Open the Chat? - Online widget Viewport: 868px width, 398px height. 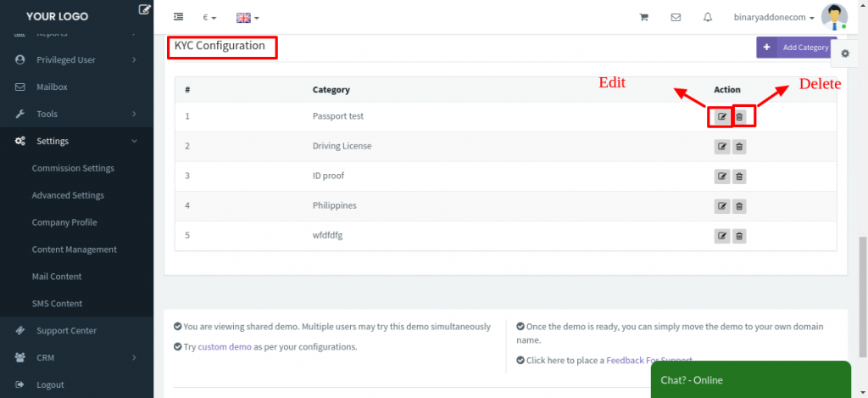coord(751,379)
